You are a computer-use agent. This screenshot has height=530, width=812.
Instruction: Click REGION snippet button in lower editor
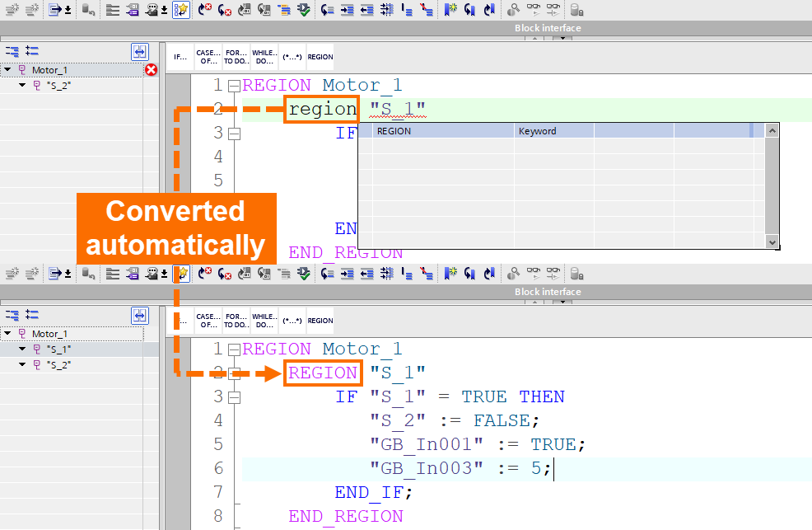[x=320, y=321]
